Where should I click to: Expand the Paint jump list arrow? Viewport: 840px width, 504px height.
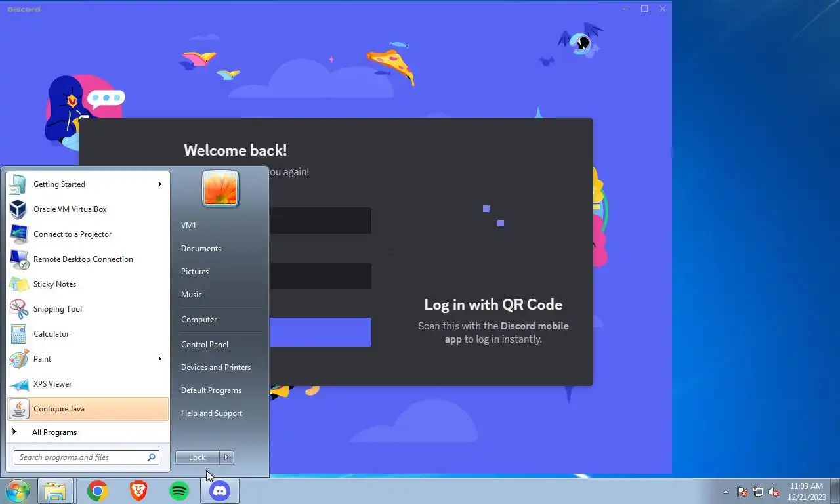(159, 359)
